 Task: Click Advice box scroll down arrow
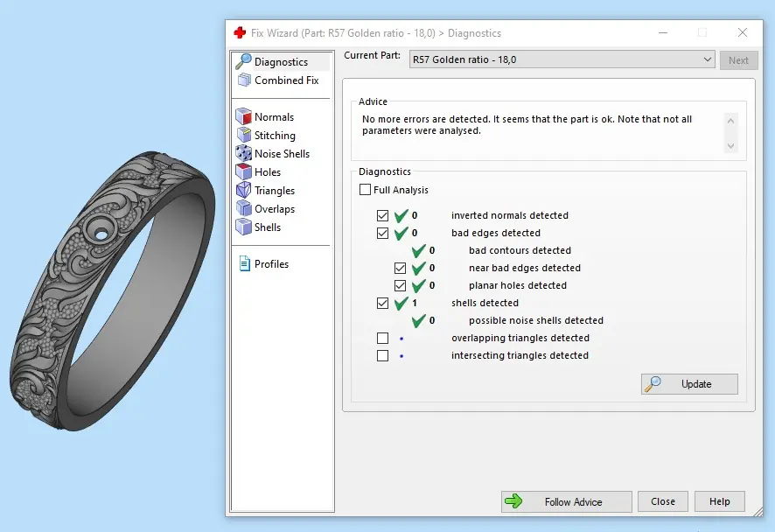coord(730,146)
